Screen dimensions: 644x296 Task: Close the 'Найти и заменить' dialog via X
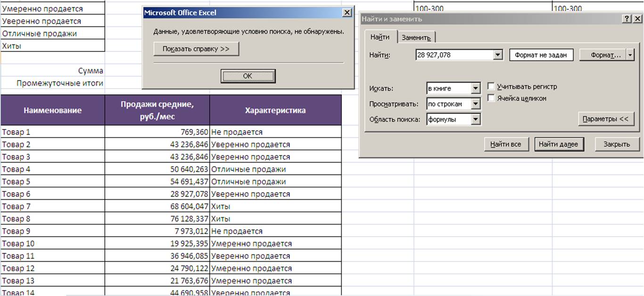tap(636, 19)
